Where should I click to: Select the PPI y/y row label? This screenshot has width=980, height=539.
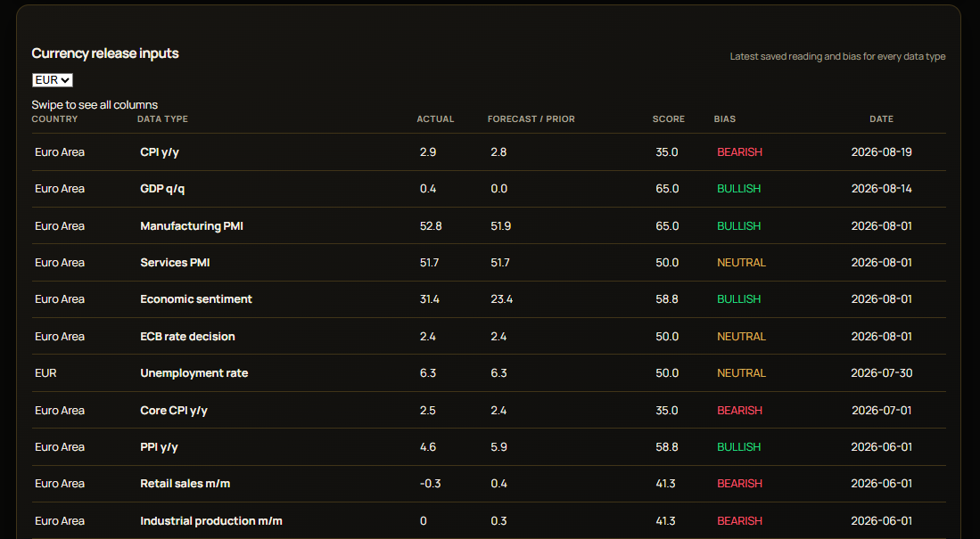pyautogui.click(x=160, y=447)
